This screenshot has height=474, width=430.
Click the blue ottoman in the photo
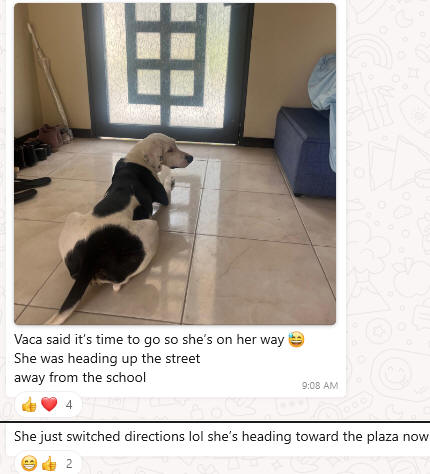coord(304,152)
